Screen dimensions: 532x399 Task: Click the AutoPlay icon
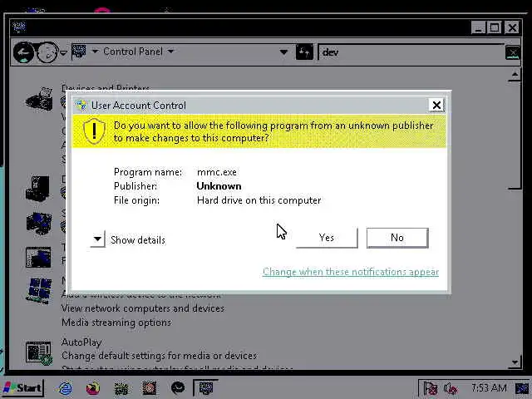point(39,352)
